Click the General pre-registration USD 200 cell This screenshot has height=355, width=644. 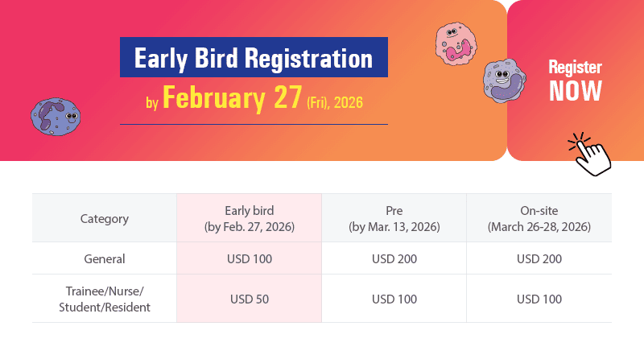(x=394, y=259)
